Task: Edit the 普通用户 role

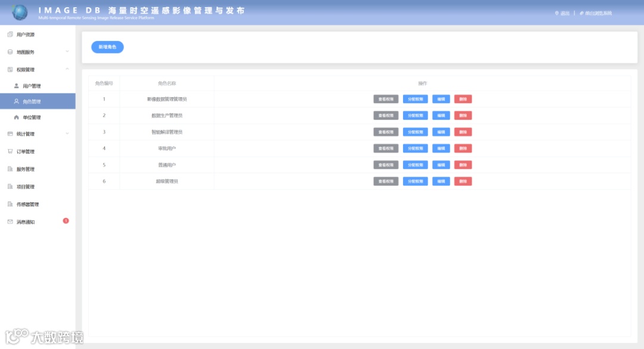Action: (x=441, y=165)
